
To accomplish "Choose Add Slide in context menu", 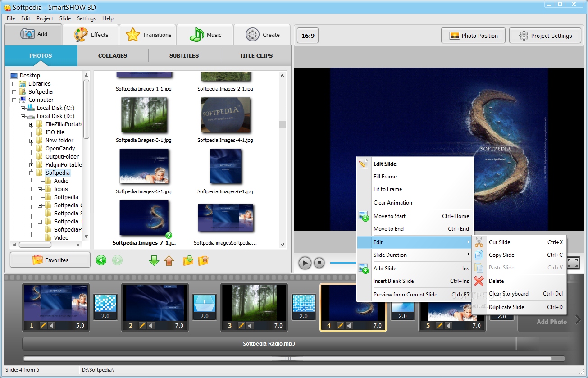I will pos(415,269).
